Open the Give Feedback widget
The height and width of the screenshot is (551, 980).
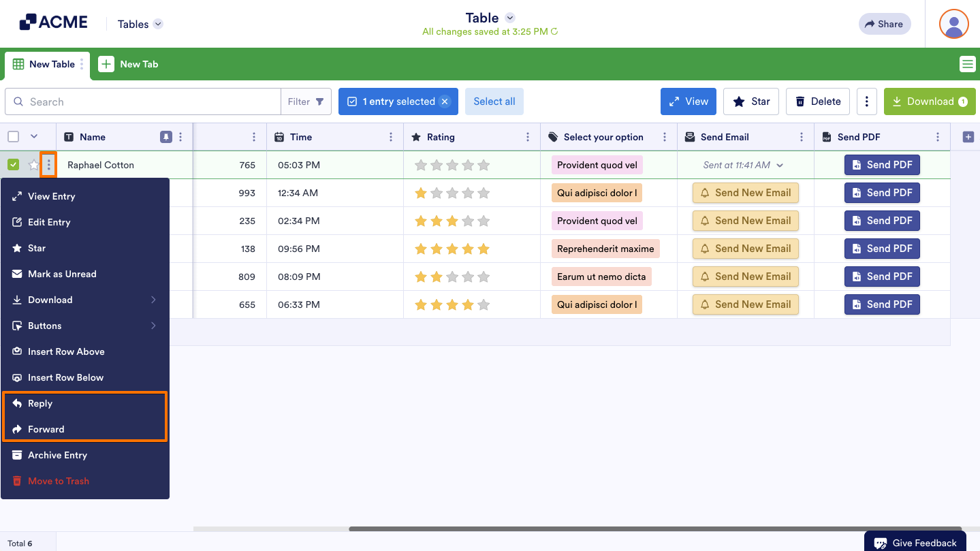pos(915,542)
